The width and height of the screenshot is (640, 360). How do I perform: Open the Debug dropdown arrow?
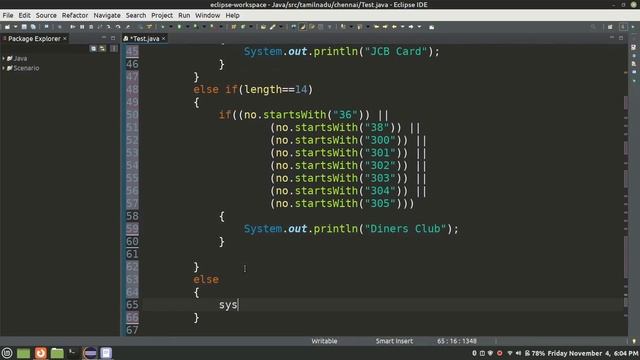click(171, 27)
